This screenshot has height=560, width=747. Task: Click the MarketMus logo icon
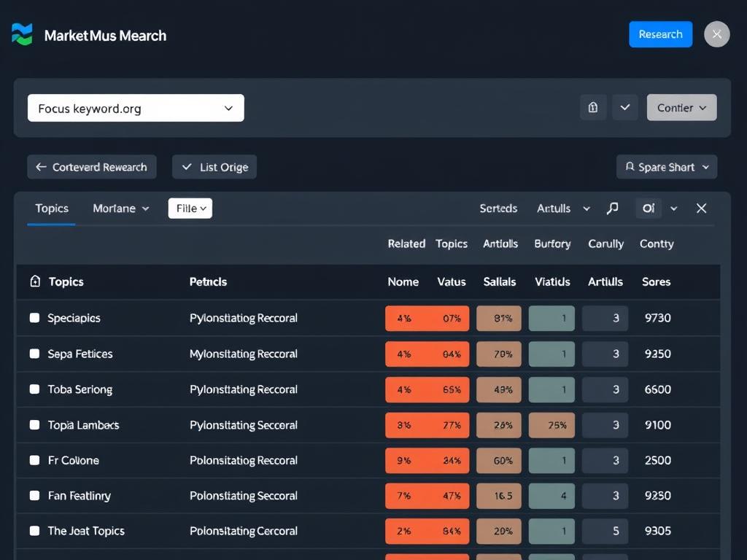[x=23, y=34]
